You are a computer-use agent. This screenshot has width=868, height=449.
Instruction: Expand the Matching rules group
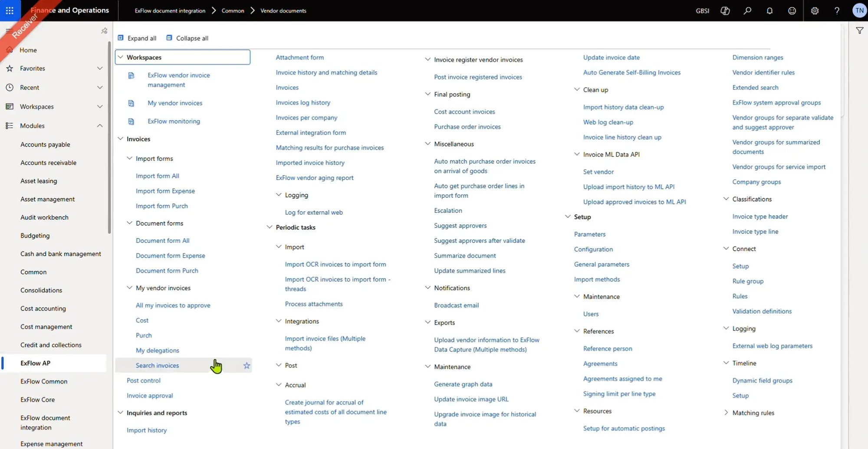click(x=726, y=413)
